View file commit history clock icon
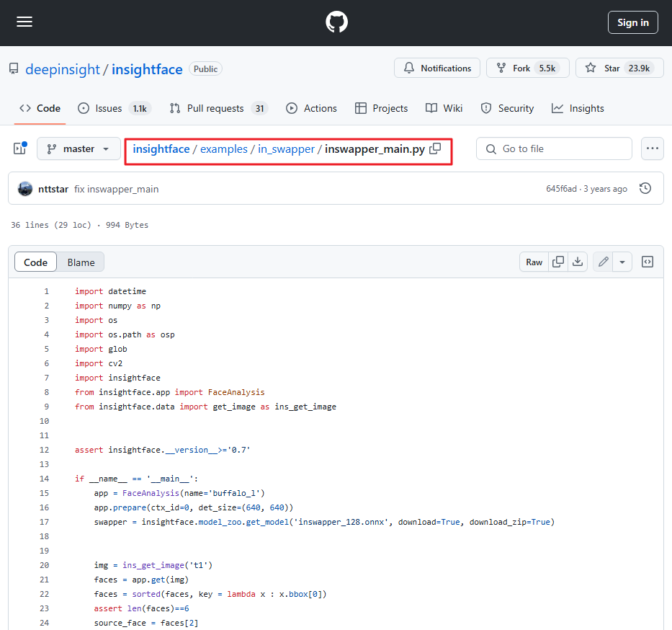Screen dimensions: 672x630 point(645,188)
